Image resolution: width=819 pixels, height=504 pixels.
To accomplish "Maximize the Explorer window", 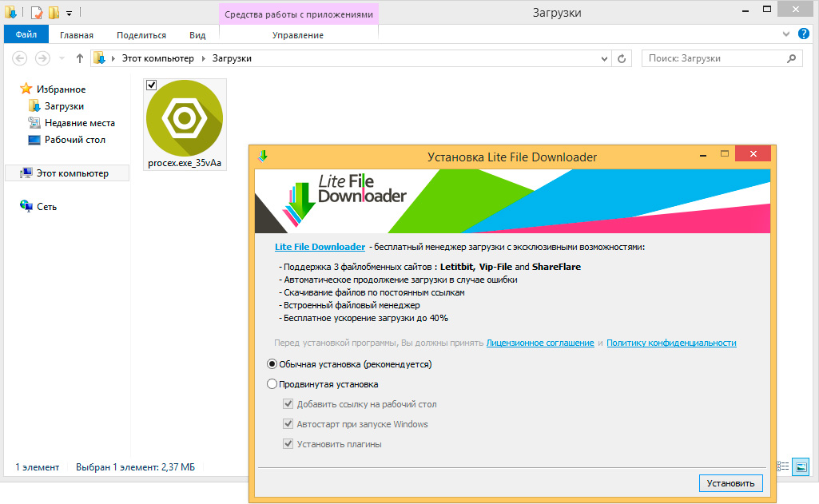I will [x=767, y=10].
